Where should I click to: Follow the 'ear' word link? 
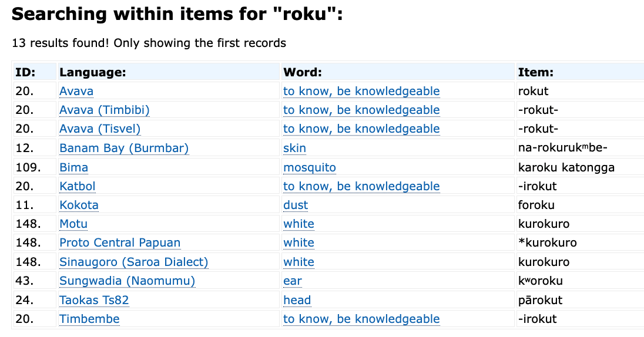293,281
